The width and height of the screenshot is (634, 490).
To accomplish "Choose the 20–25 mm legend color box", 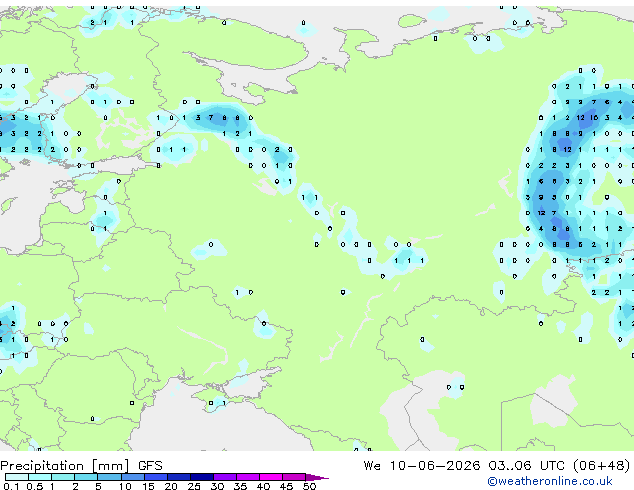I will click(x=178, y=477).
